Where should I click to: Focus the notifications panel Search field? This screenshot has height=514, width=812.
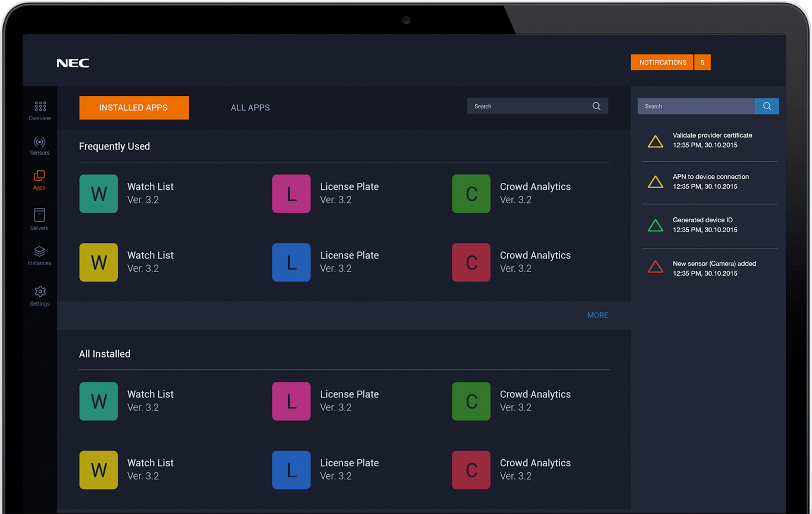(695, 106)
